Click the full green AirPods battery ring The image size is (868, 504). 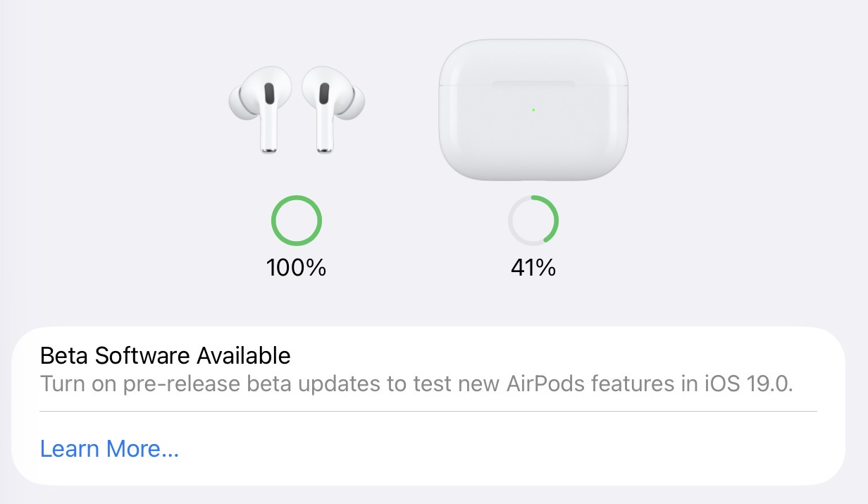pos(297,221)
